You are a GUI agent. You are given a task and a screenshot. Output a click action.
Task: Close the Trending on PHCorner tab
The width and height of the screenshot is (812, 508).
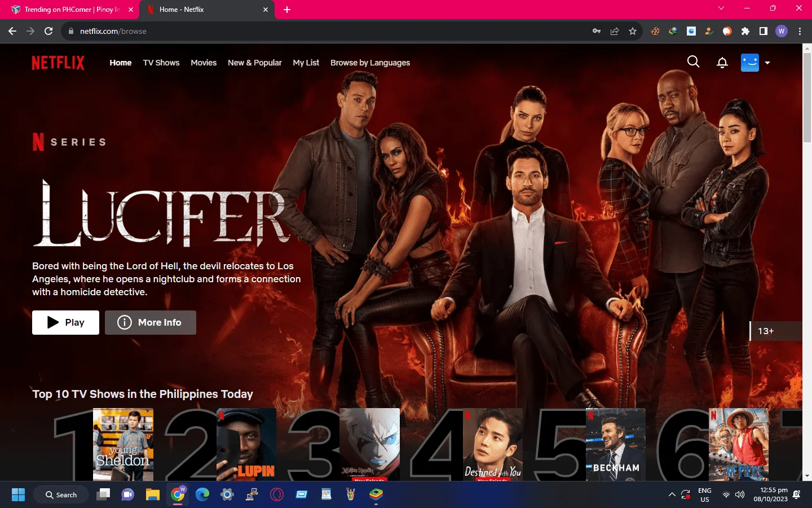point(131,10)
